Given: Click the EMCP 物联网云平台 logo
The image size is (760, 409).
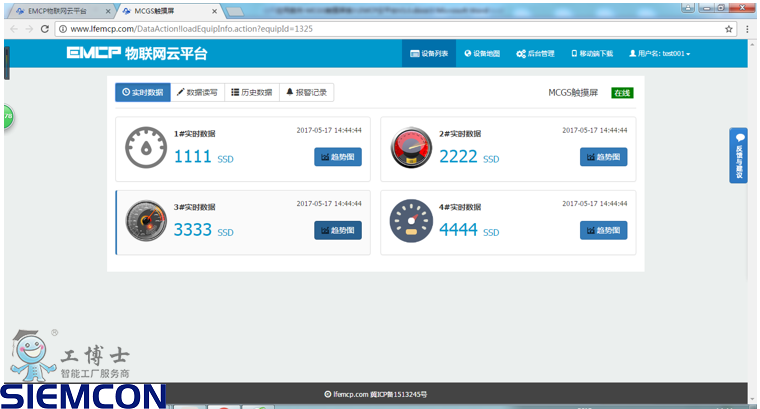Looking at the screenshot, I should pos(137,53).
